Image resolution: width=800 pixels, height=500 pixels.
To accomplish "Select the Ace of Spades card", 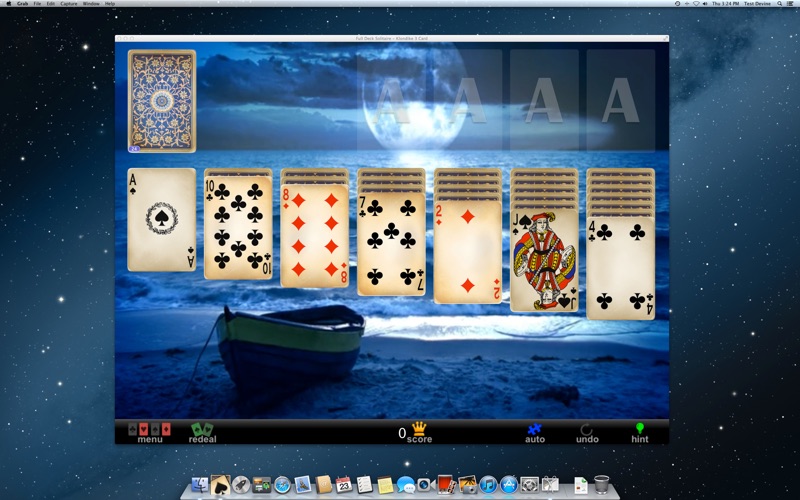I will coord(162,220).
